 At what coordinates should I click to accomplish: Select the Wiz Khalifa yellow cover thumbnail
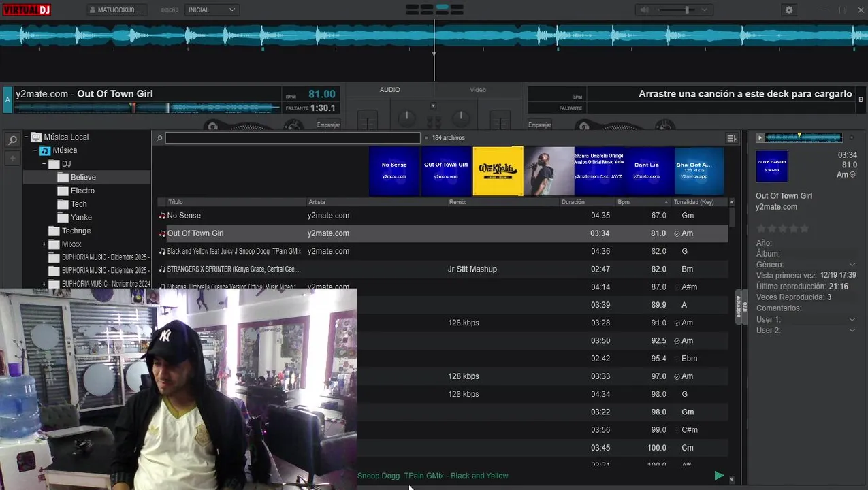(x=498, y=171)
